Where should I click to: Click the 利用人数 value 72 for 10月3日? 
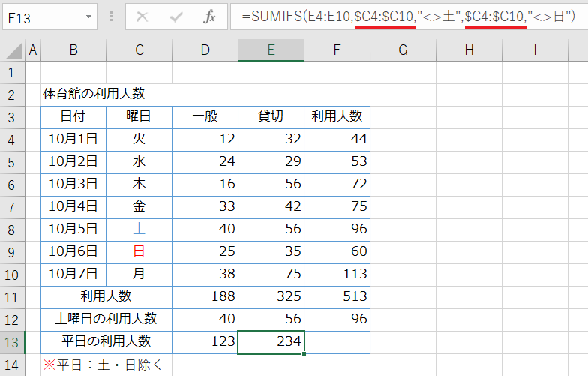(x=337, y=185)
